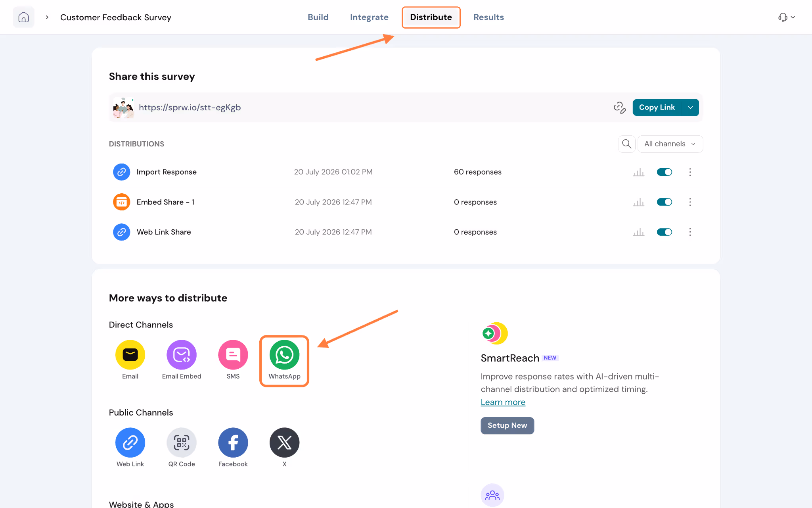The height and width of the screenshot is (508, 812).
Task: Open the Import Response row name
Action: click(167, 172)
